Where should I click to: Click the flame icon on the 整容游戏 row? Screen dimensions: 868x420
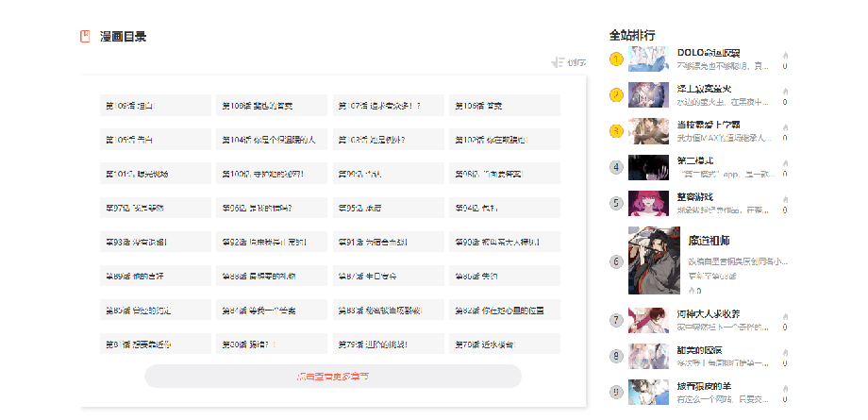785,199
